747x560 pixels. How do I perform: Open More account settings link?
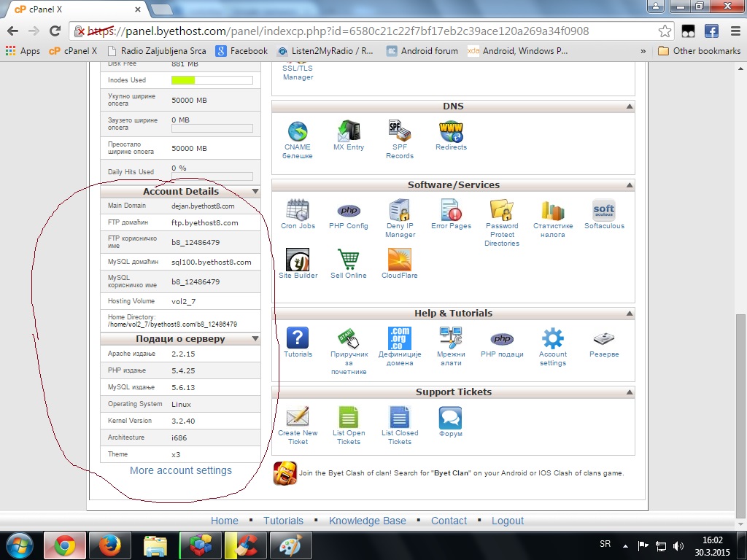(181, 470)
